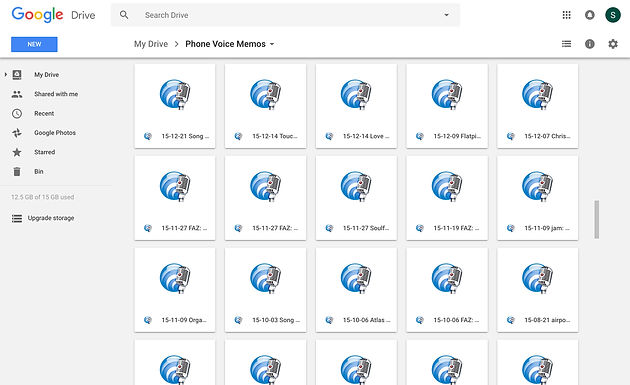Select the 15-11-09 Orga file thumbnail
The image size is (630, 385).
tap(175, 279)
